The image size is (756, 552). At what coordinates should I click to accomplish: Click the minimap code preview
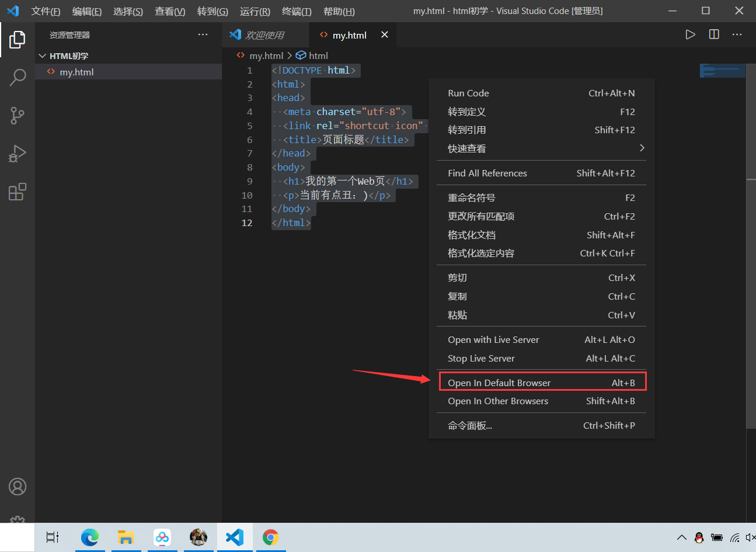tap(723, 71)
